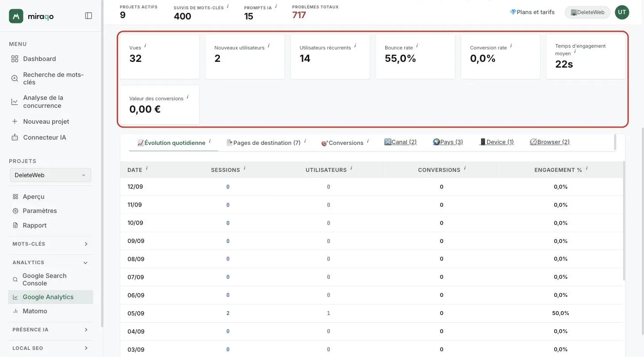Click the info icon beside Bounce rate
644x357 pixels.
417,46
